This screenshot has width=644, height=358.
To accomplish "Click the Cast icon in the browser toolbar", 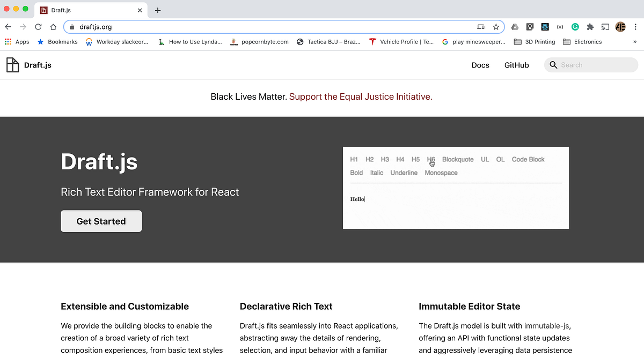I will click(605, 27).
